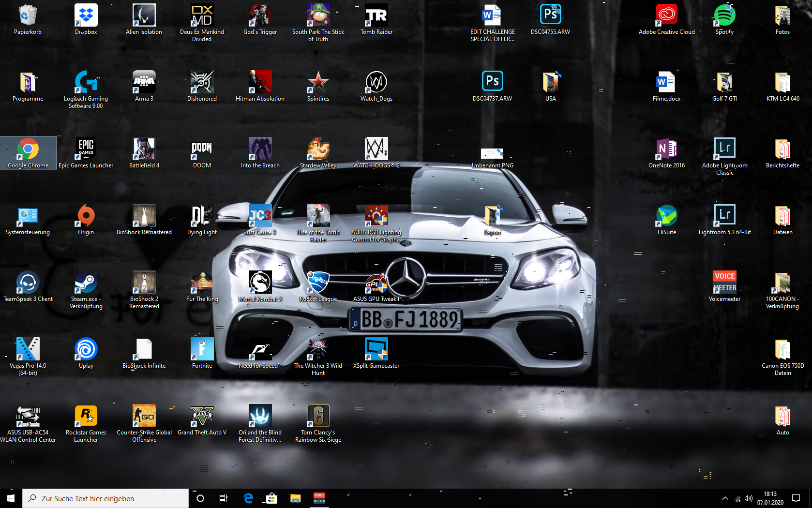Image resolution: width=812 pixels, height=508 pixels.
Task: Select the Programme folder icon
Action: pos(28,82)
